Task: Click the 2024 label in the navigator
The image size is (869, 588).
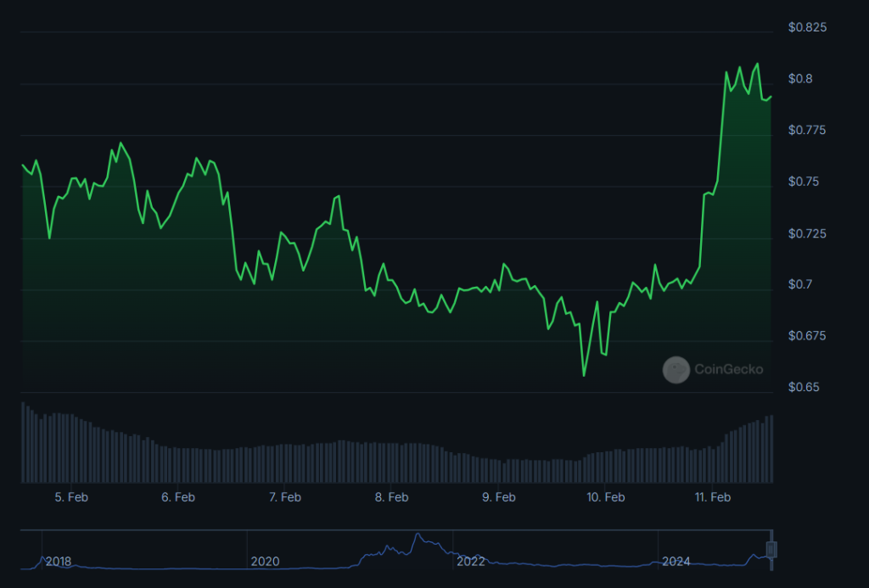Action: [676, 562]
